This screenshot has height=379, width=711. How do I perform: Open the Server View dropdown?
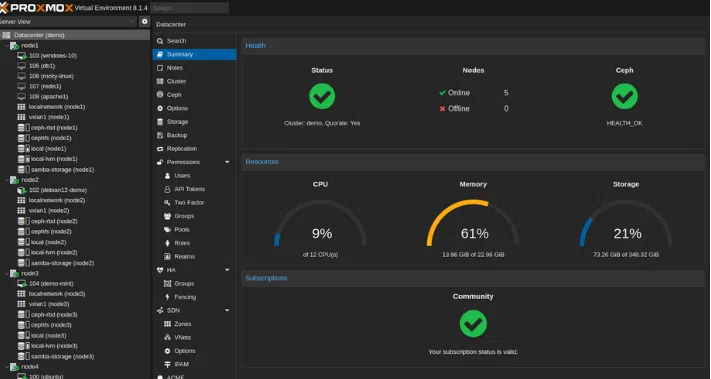pos(68,21)
